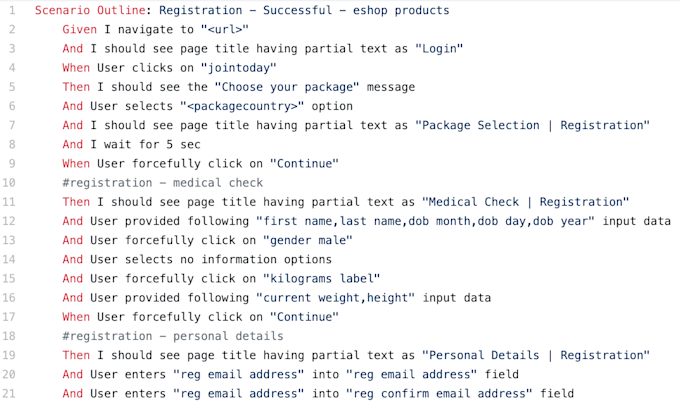
Task: Place cursor in "Choose your package" text
Action: [287, 87]
